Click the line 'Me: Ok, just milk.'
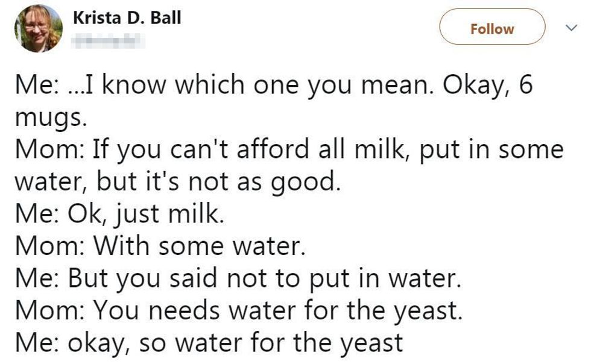Screen dimensions: 591x364 tap(120, 214)
